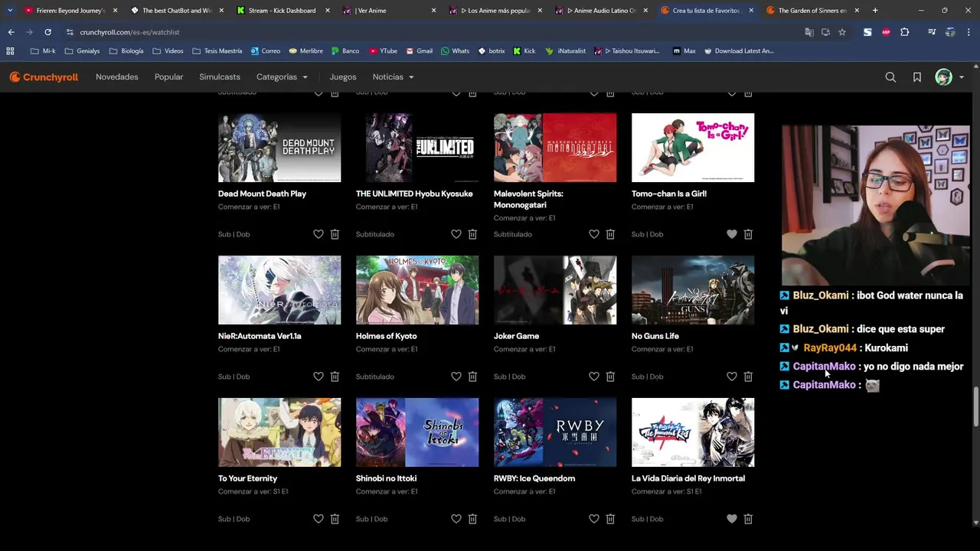Image resolution: width=980 pixels, height=551 pixels.
Task: Open Crunchyroll search icon
Action: (x=890, y=77)
